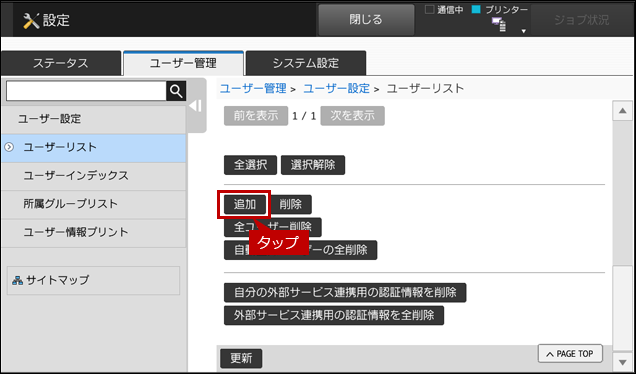
Task: Click the 前を表示 button
Action: (x=256, y=116)
